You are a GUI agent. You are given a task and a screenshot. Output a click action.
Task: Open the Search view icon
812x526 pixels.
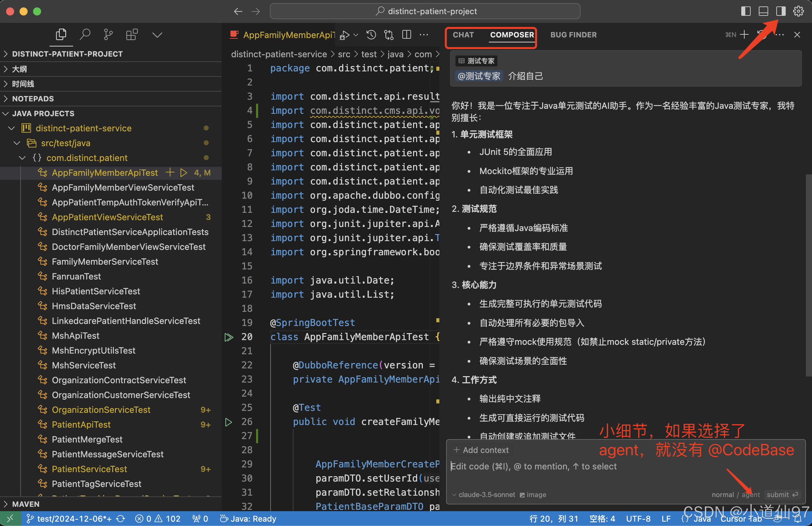85,34
